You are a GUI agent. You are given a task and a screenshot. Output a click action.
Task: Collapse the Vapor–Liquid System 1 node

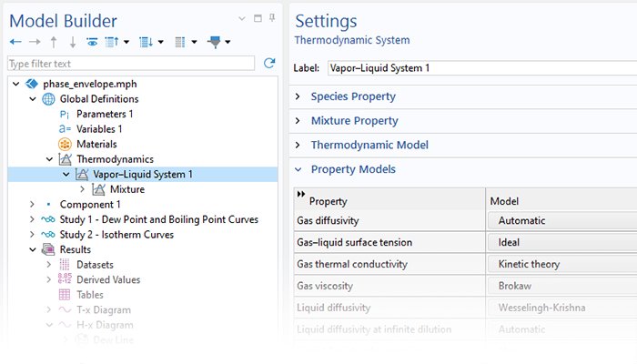coord(66,175)
